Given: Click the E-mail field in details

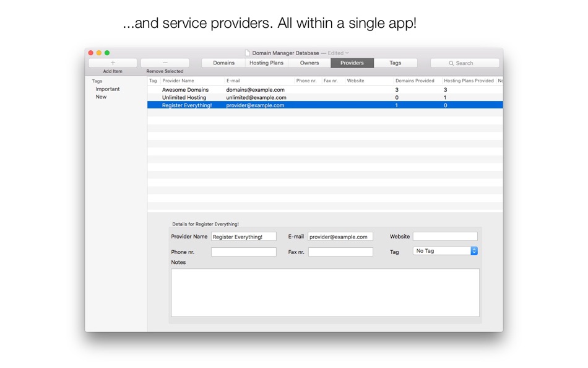Looking at the screenshot, I should pos(340,237).
